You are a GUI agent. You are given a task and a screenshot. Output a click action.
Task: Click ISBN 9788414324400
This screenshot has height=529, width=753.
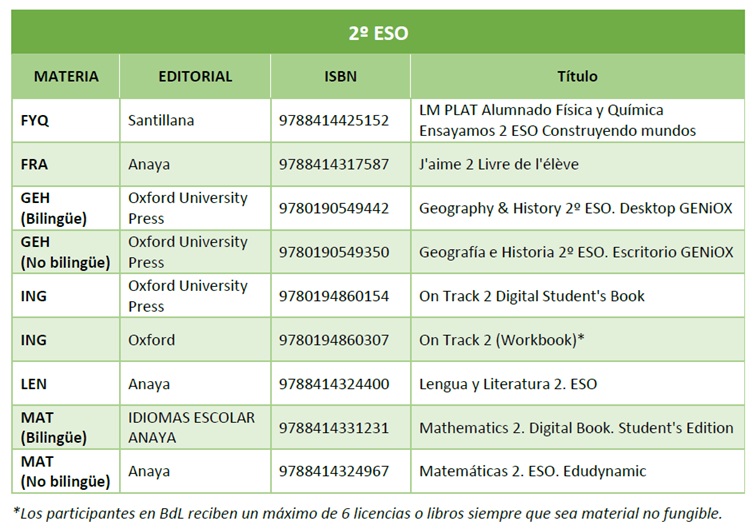[334, 384]
